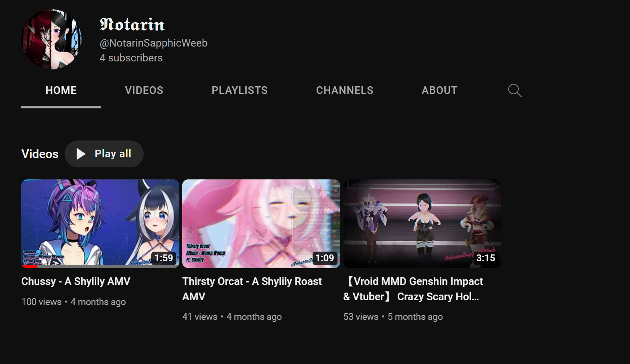Click the '100 views • 4 months ago' text

(x=73, y=302)
